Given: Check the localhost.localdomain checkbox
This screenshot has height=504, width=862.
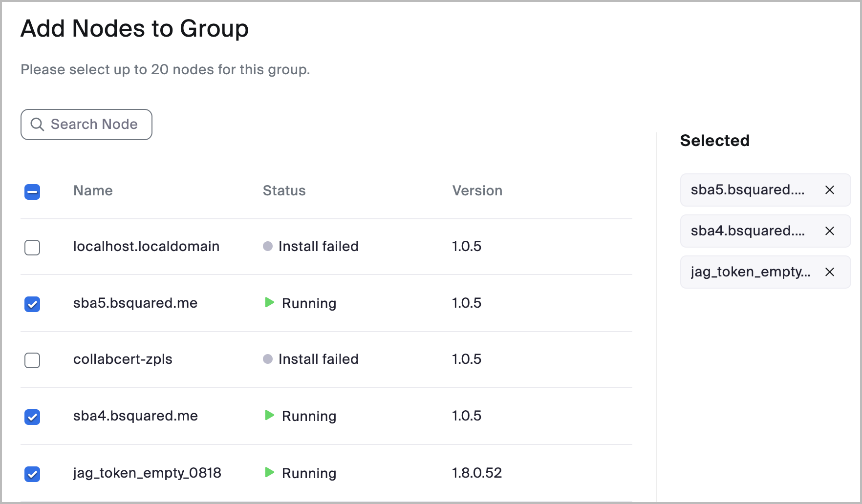Looking at the screenshot, I should click(x=32, y=248).
